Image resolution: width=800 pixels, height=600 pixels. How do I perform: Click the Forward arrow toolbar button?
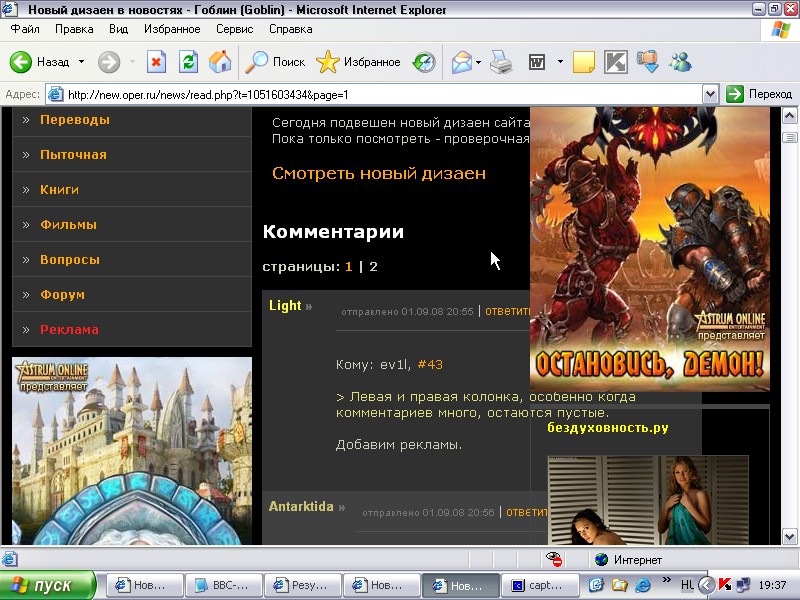tap(109, 62)
